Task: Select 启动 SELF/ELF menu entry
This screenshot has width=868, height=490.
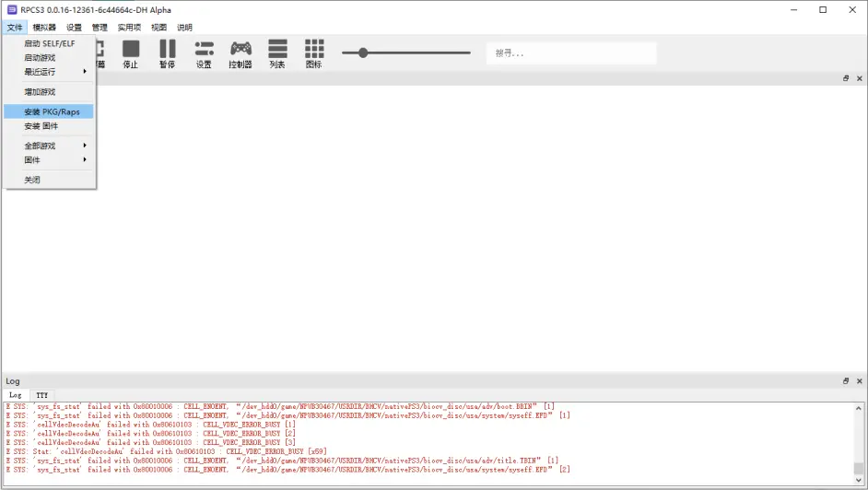Action: tap(49, 43)
